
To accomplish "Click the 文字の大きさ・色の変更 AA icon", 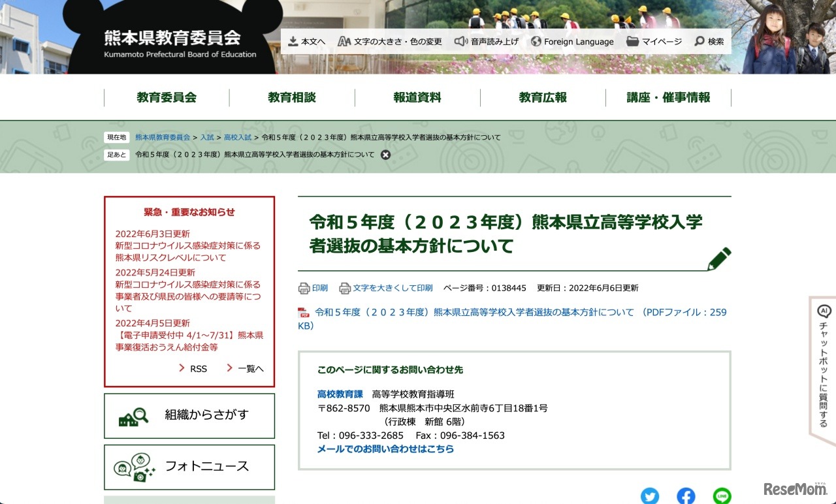I will pyautogui.click(x=344, y=40).
